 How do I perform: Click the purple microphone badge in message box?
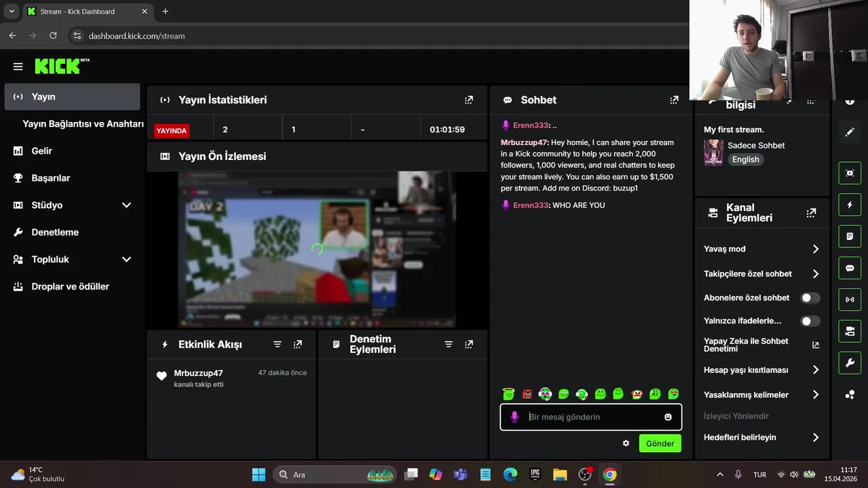pos(515,417)
